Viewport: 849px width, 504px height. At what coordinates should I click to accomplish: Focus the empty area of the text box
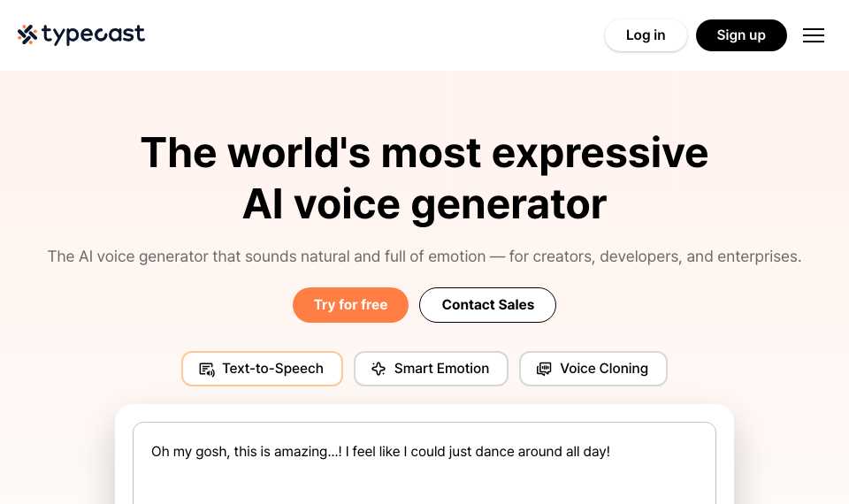click(x=424, y=483)
